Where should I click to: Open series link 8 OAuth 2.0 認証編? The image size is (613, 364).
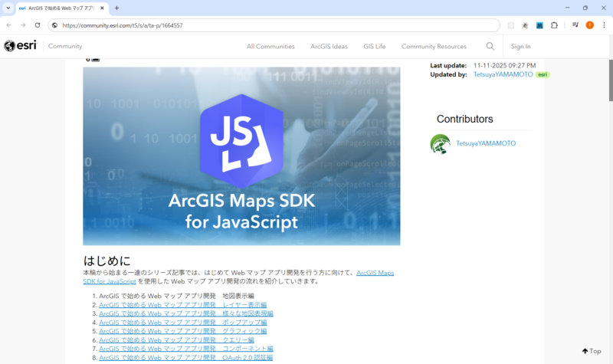click(x=185, y=358)
